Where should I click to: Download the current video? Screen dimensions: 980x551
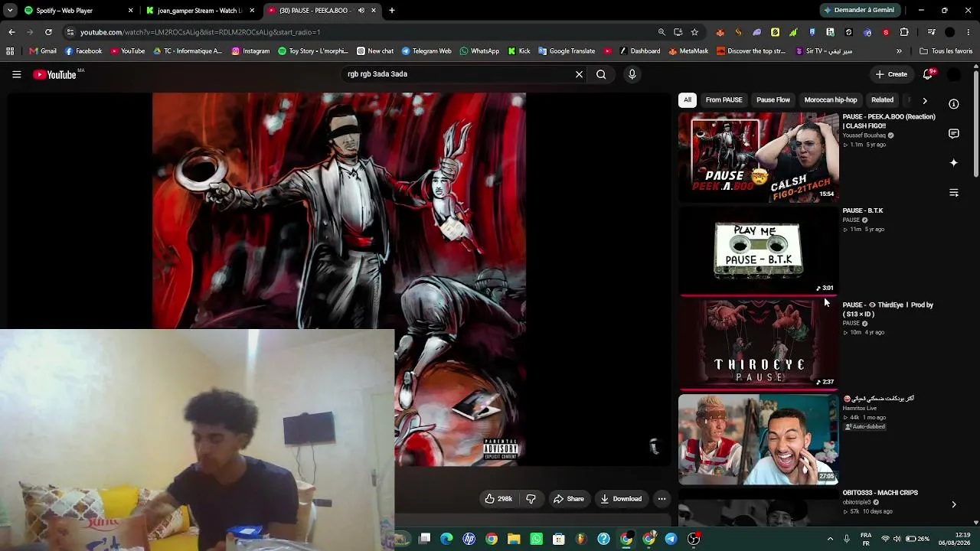(x=621, y=499)
